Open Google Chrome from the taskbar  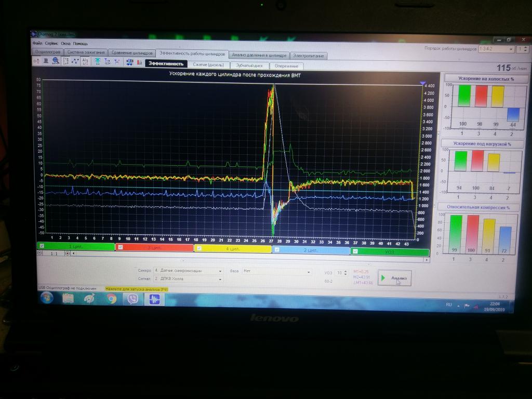[x=111, y=299]
